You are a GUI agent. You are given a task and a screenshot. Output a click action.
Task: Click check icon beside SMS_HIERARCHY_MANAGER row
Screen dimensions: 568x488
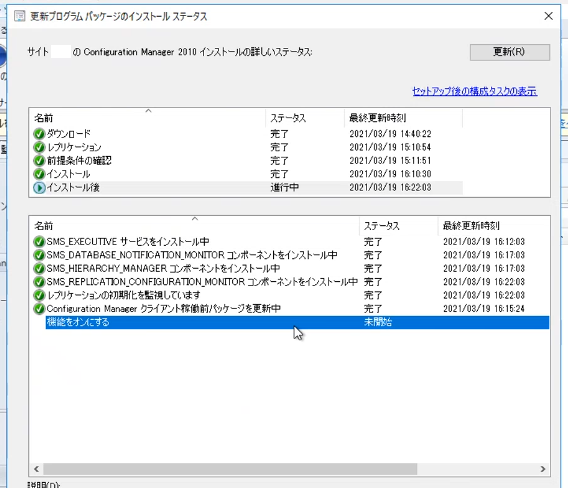(x=39, y=268)
